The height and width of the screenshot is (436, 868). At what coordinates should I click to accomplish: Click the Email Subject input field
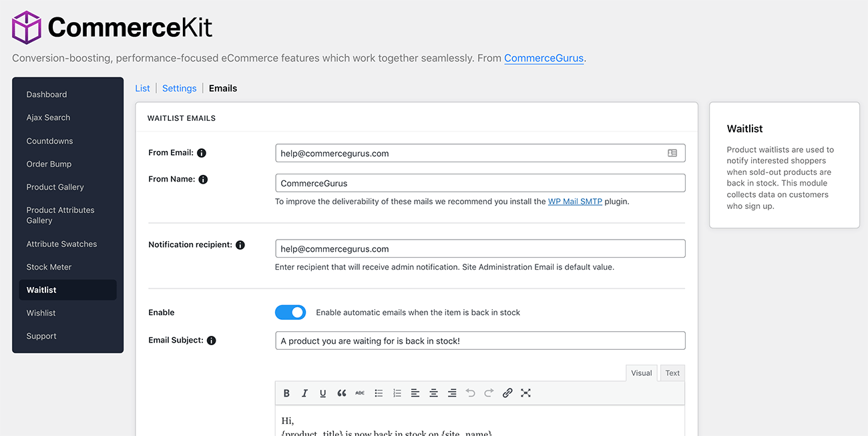[x=480, y=341]
